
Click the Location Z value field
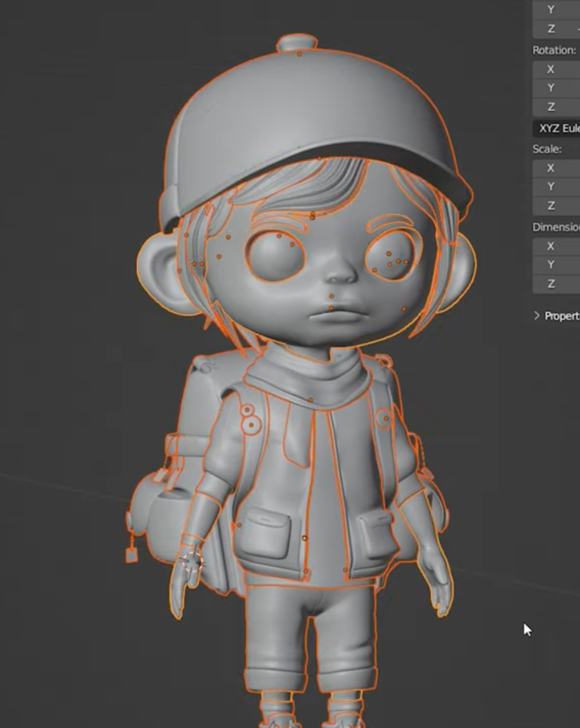(561, 28)
